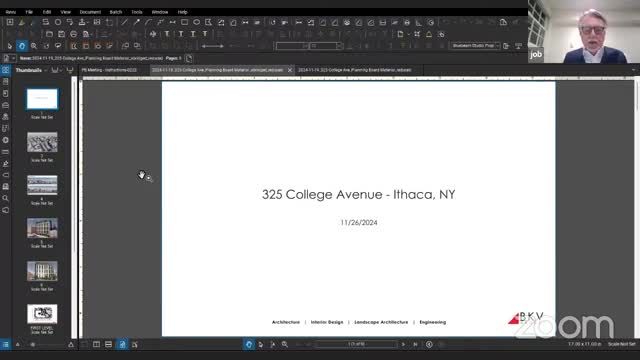Toggle split view vertical

pyautogui.click(x=96, y=344)
